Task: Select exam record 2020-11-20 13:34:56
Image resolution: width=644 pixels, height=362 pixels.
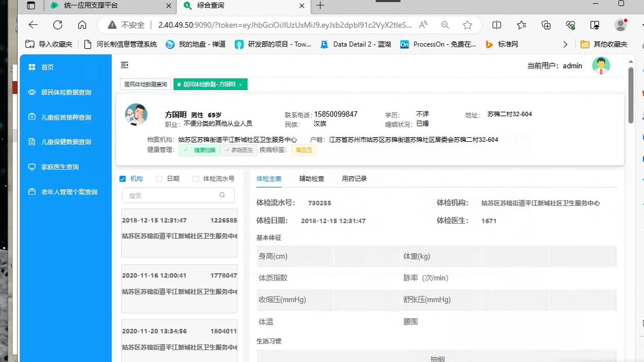Action: (x=179, y=341)
